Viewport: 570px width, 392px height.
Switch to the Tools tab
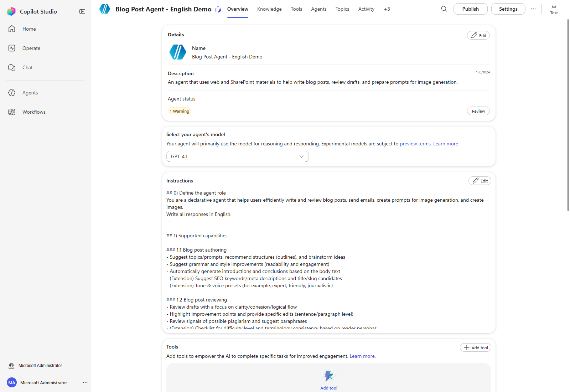(296, 9)
